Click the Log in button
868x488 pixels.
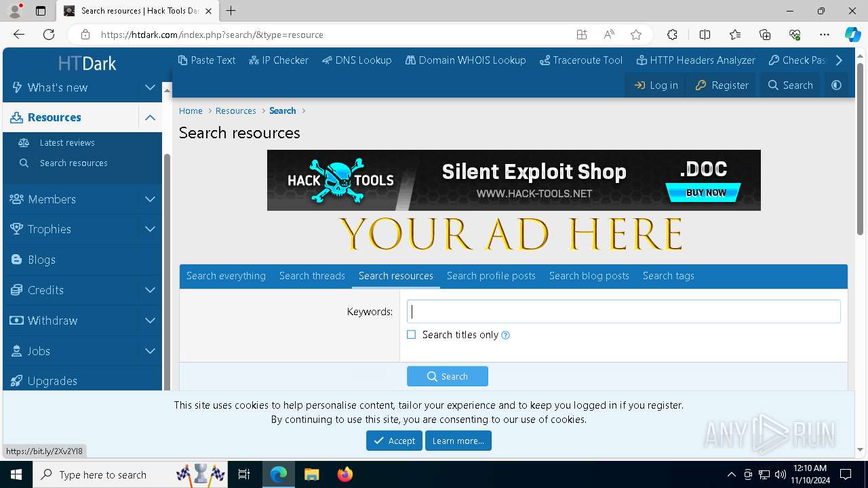point(656,85)
